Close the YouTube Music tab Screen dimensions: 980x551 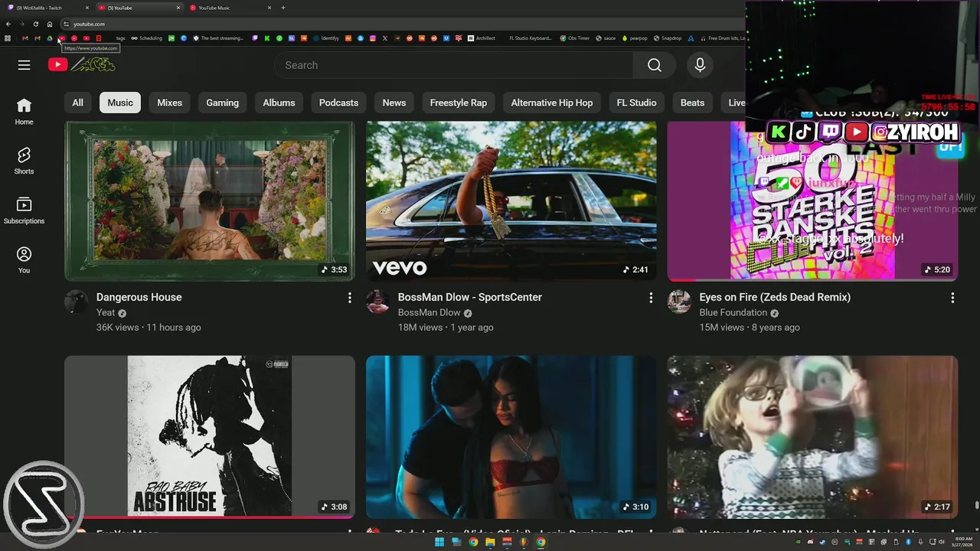[x=269, y=8]
